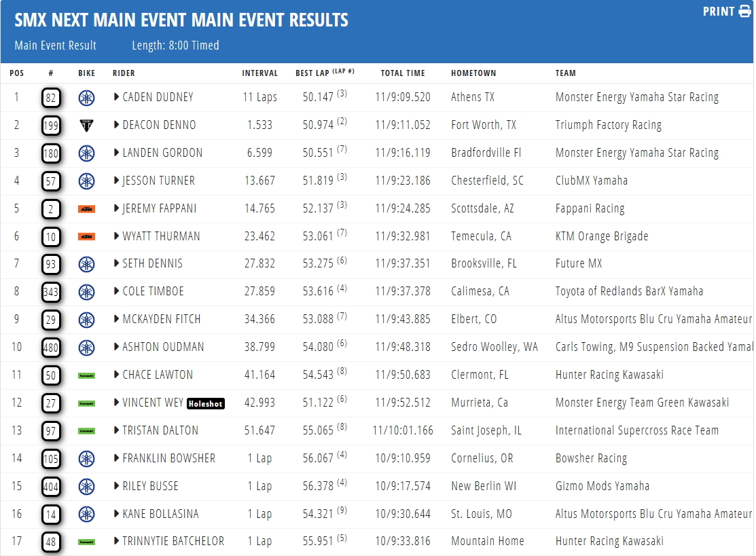756x556 pixels.
Task: Open Jesson Turner's rider name link
Action: pyautogui.click(x=159, y=181)
